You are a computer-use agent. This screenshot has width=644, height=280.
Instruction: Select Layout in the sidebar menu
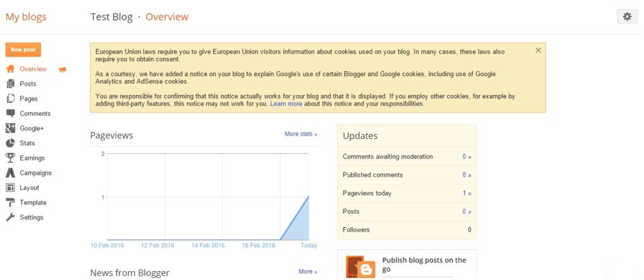pos(30,188)
